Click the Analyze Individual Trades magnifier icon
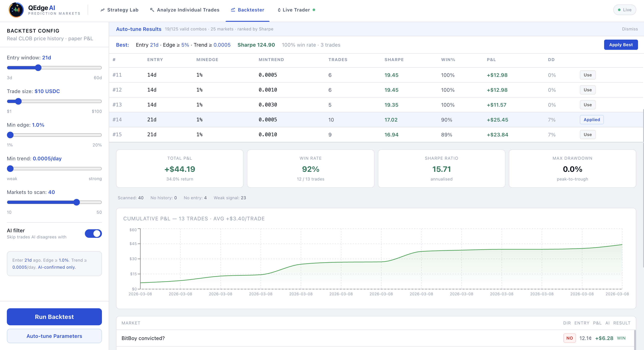The width and height of the screenshot is (644, 350). point(152,10)
